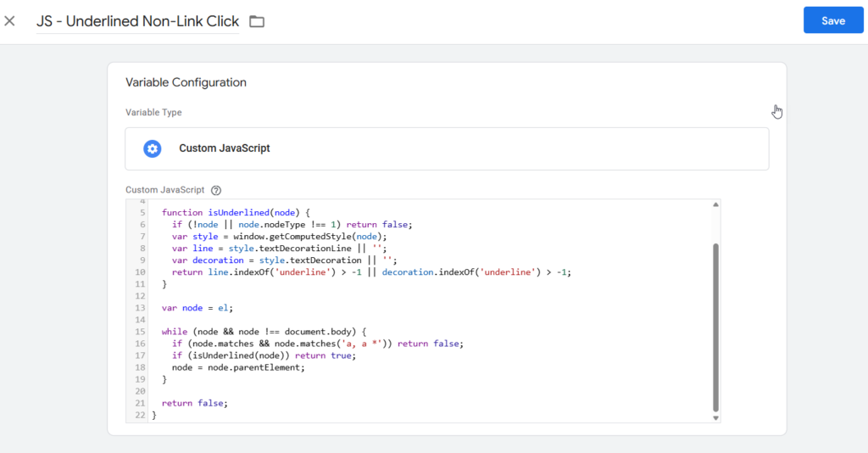Open the Custom JavaScript variable type selector
Image resolution: width=868 pixels, height=453 pixels.
point(447,148)
